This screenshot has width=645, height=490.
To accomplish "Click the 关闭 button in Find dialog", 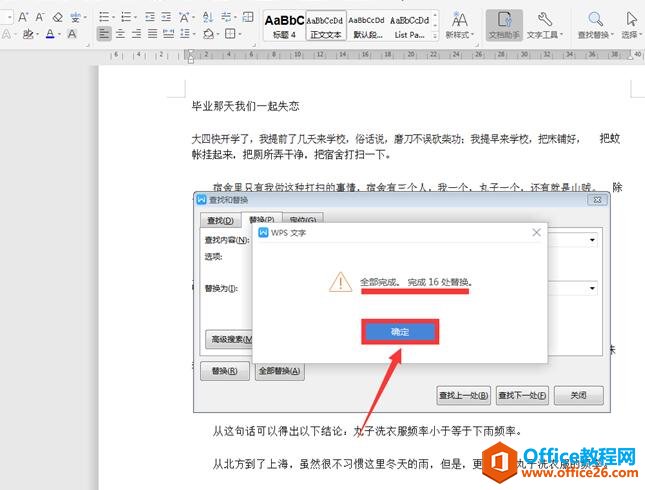I will [578, 395].
